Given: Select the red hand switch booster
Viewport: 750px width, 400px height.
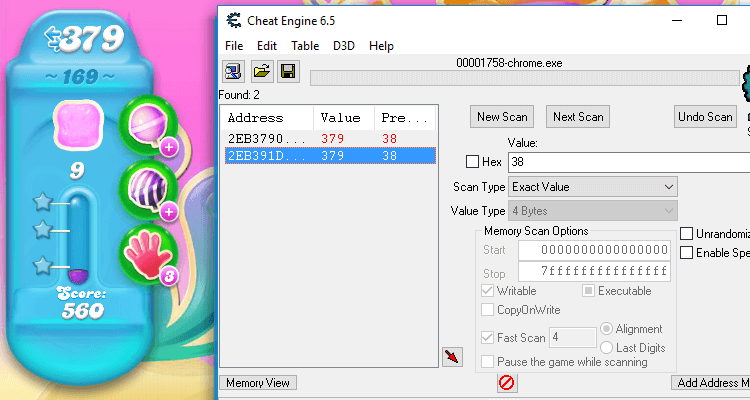Looking at the screenshot, I should point(148,255).
